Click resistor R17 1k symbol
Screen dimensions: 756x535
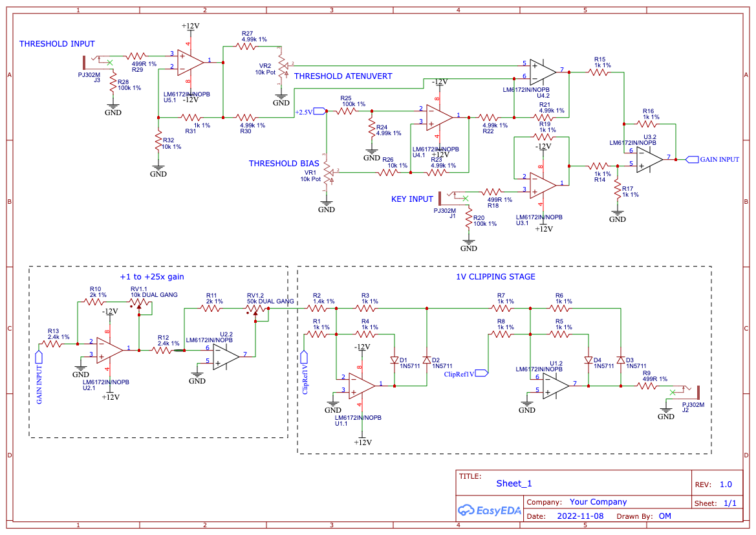click(617, 189)
